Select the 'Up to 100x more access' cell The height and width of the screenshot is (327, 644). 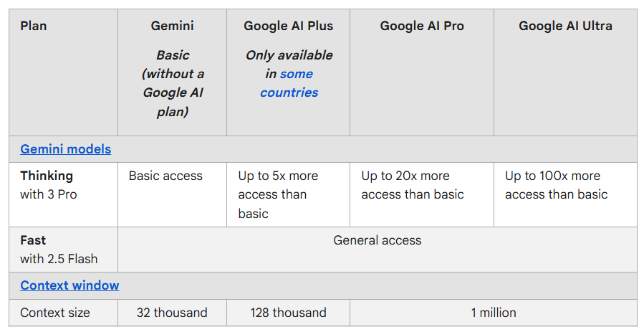pyautogui.click(x=556, y=185)
